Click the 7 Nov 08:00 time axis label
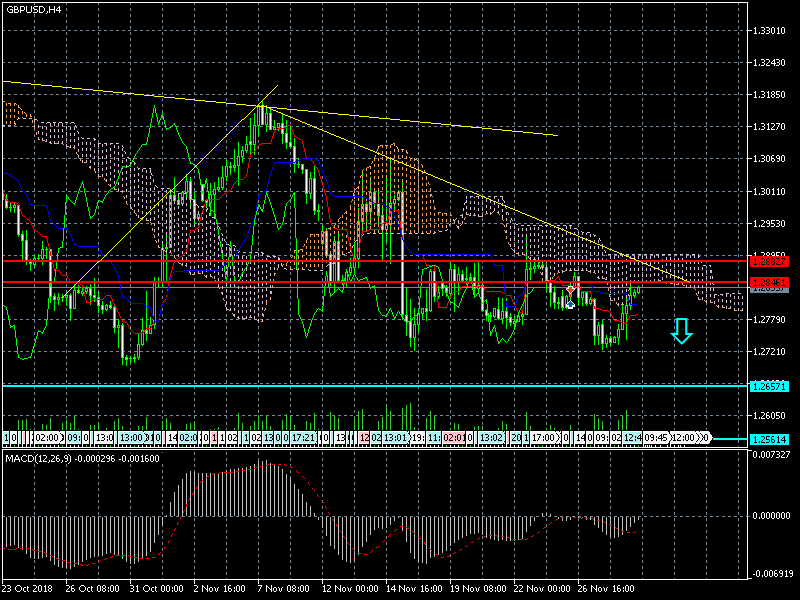The height and width of the screenshot is (600, 800). [283, 588]
